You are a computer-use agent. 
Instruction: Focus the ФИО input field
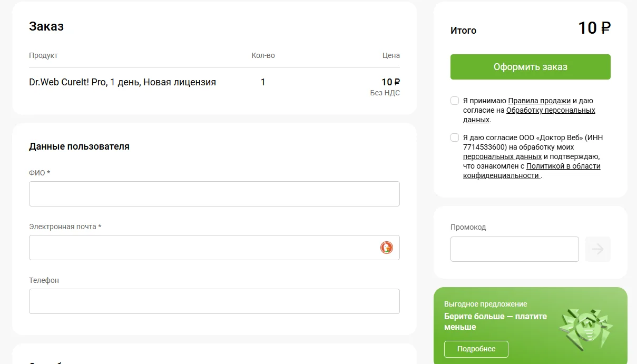coord(214,194)
